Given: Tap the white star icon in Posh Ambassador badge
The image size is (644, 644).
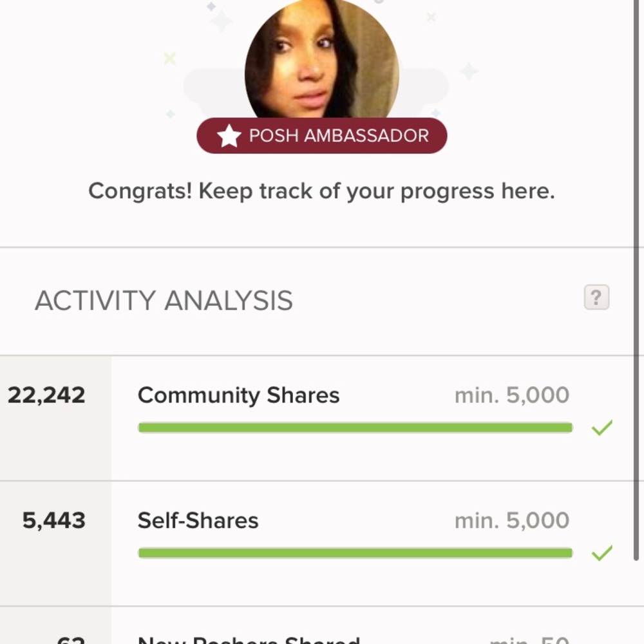Looking at the screenshot, I should 229,136.
